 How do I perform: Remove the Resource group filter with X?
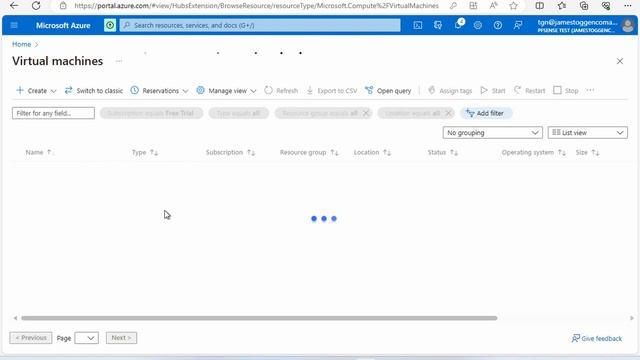(x=366, y=113)
